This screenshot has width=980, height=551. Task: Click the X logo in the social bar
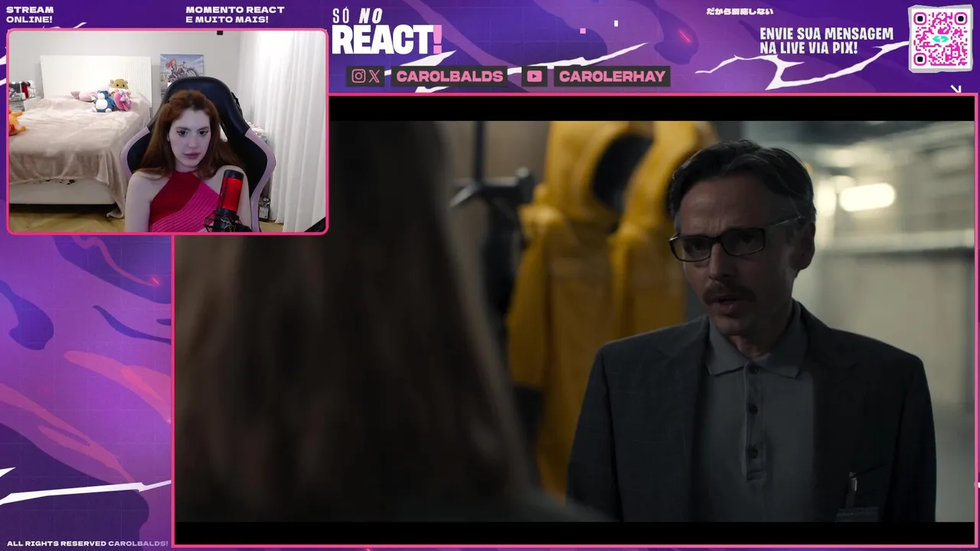(374, 76)
